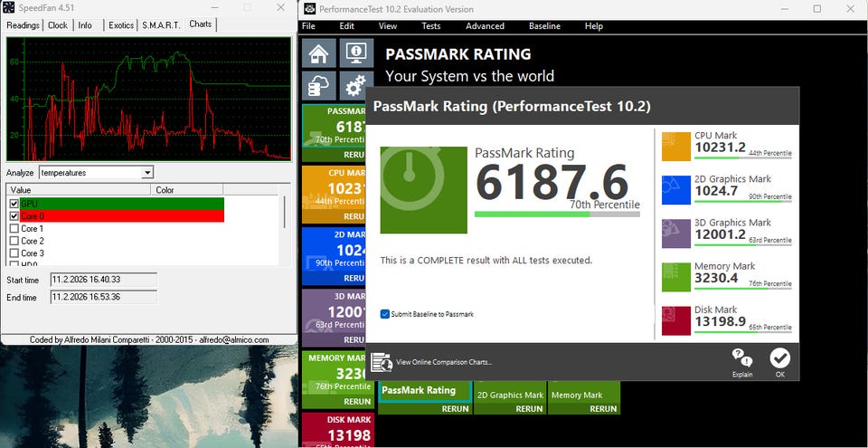Click the 2D Graphics Mark 1024.7 value

(716, 191)
